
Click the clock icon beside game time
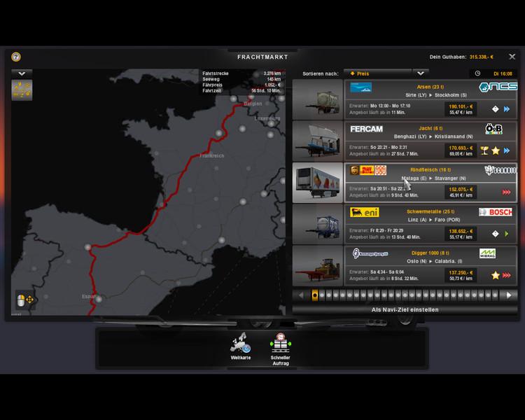point(477,73)
